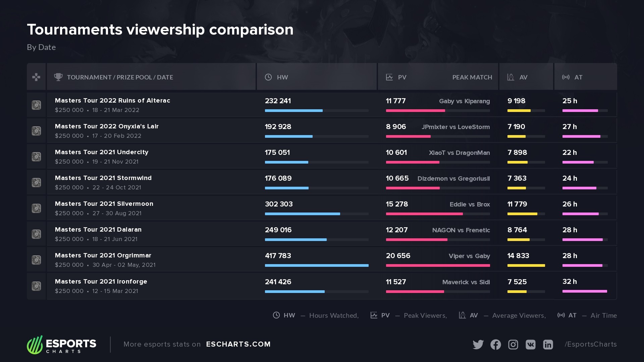Open Masters Tour 2021 Orgrimmar title

(x=103, y=255)
